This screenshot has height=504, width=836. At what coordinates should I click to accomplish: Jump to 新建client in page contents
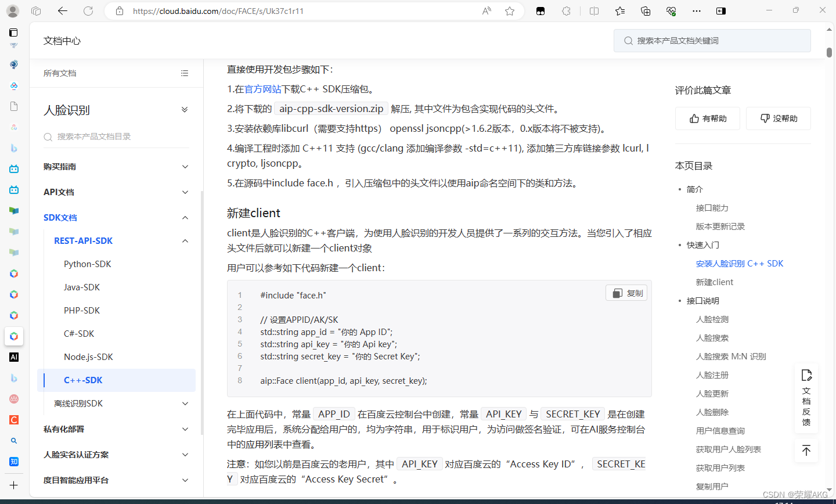coord(715,282)
